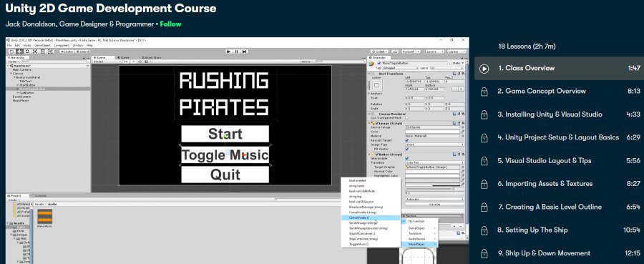Click lock icon for Game Concept Overview

[484, 92]
